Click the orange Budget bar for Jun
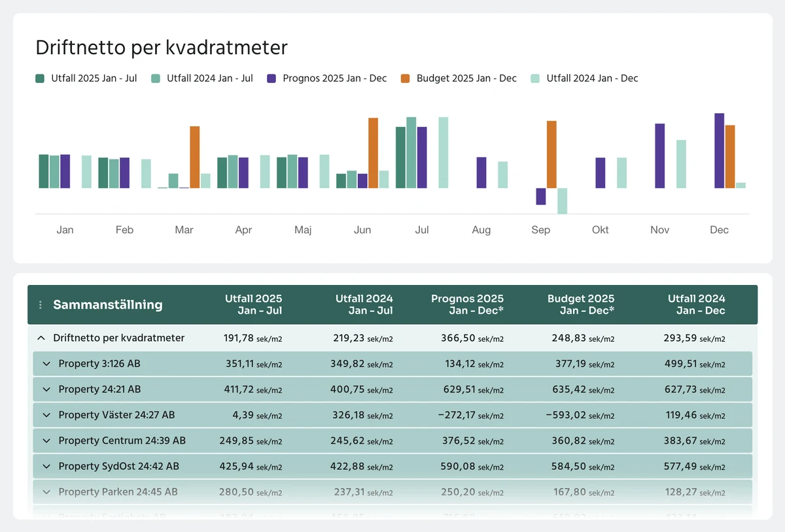This screenshot has width=785, height=532. (374, 153)
